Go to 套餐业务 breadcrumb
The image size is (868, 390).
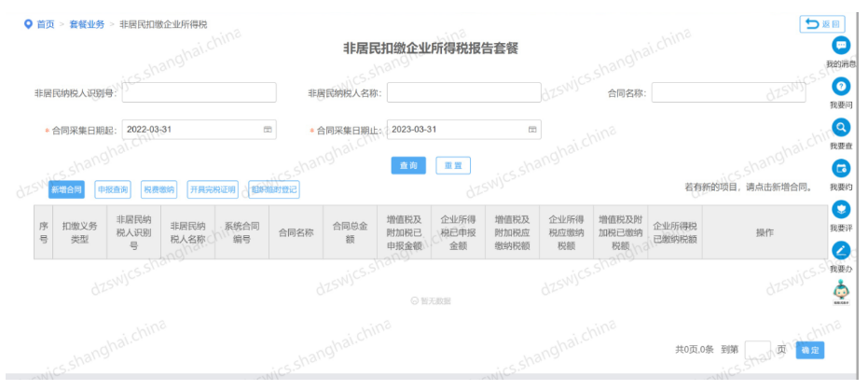tap(87, 24)
